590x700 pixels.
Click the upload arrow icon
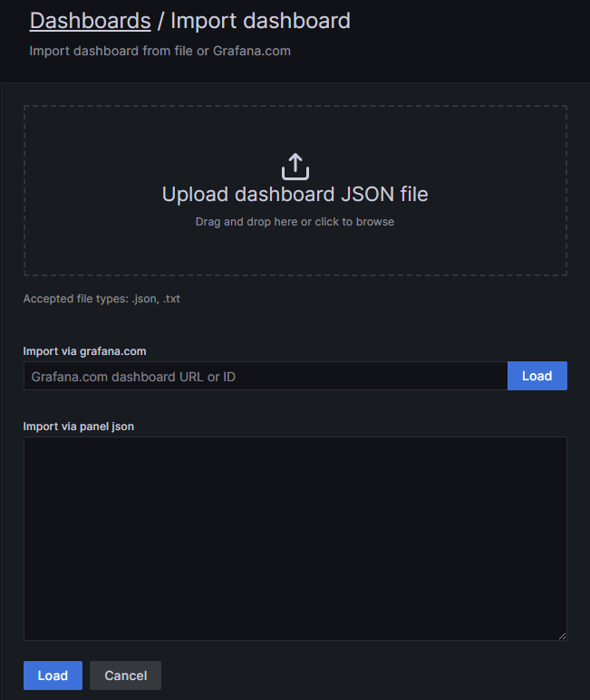(x=295, y=167)
